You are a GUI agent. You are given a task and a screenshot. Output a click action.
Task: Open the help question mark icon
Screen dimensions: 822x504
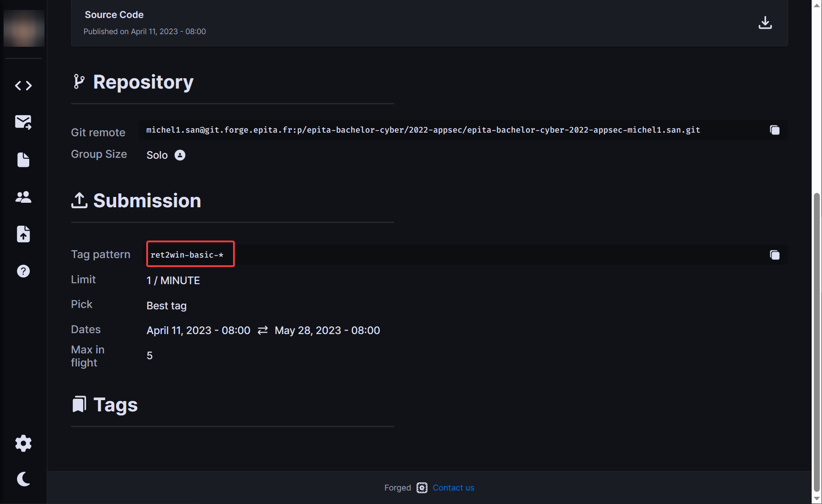(23, 271)
